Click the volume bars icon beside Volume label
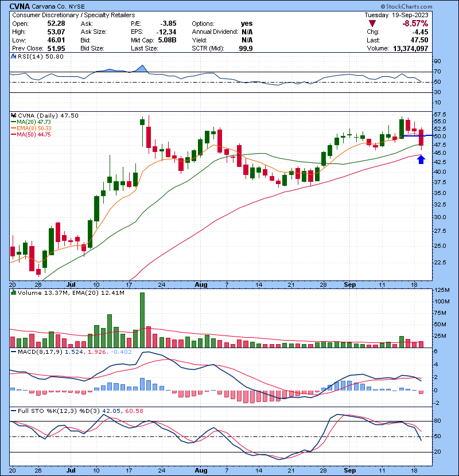This screenshot has width=459, height=476. (x=13, y=292)
